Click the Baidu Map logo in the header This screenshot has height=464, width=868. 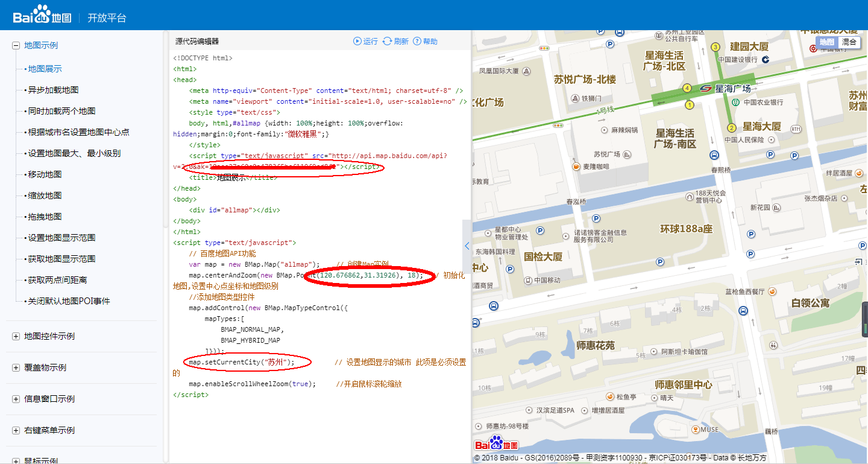pyautogui.click(x=42, y=15)
